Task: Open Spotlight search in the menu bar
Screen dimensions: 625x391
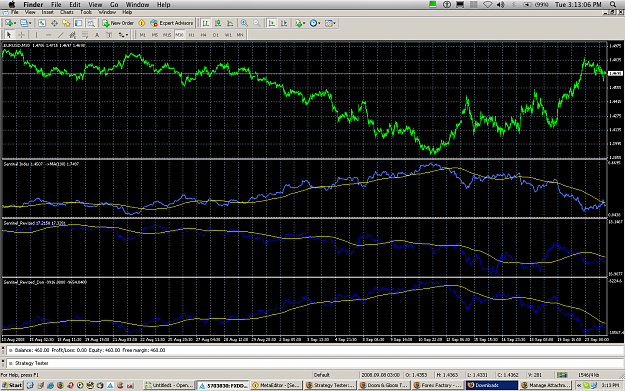Action: point(613,4)
